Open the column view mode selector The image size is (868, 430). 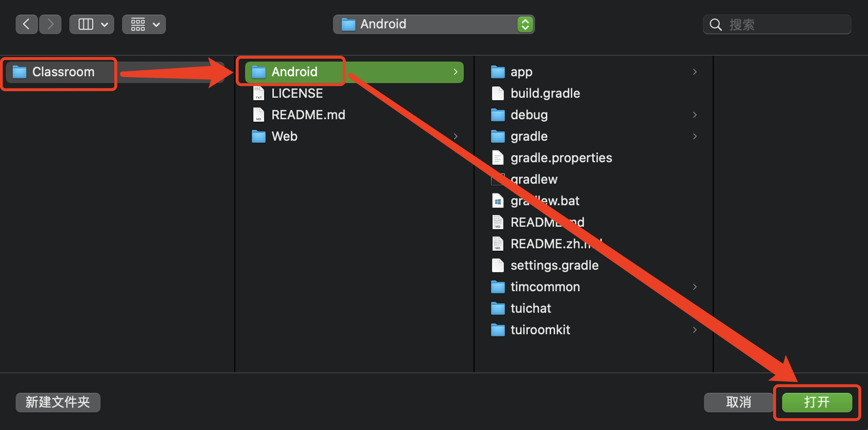click(92, 24)
